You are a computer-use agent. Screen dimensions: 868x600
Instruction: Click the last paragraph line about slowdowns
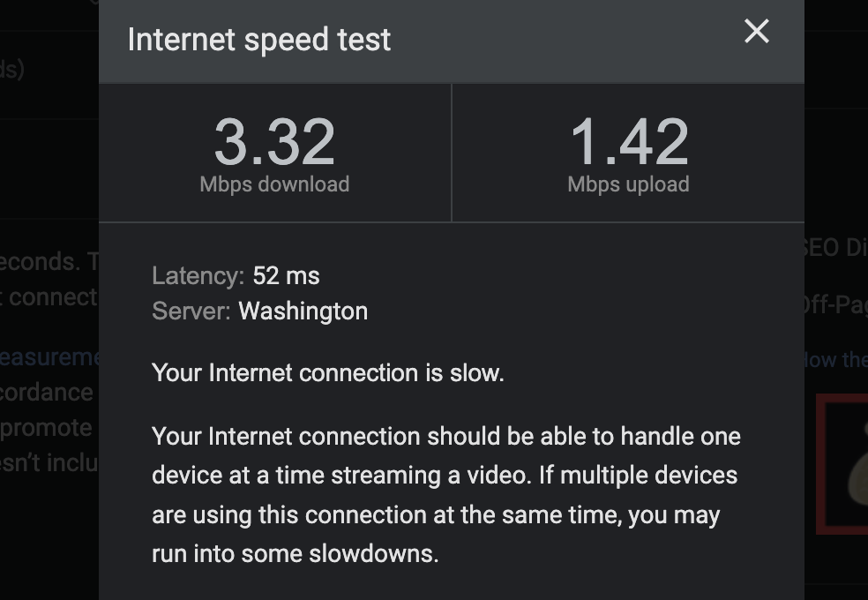pos(295,554)
